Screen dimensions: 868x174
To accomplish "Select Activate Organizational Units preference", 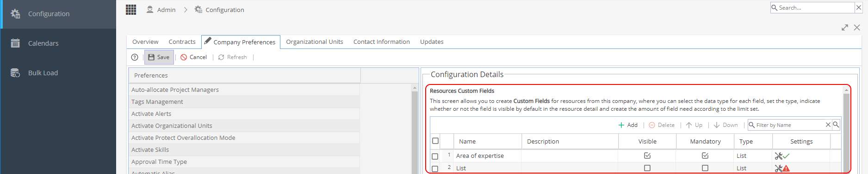I will pos(244,126).
